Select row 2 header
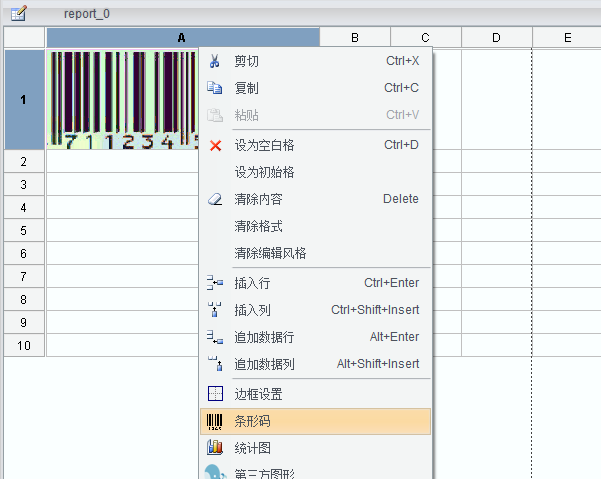601x479 pixels. [x=24, y=161]
